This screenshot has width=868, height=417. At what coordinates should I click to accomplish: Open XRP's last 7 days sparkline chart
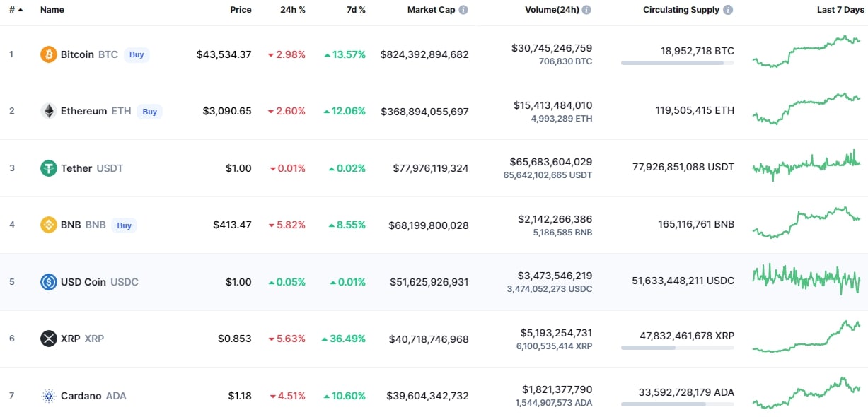(x=806, y=336)
